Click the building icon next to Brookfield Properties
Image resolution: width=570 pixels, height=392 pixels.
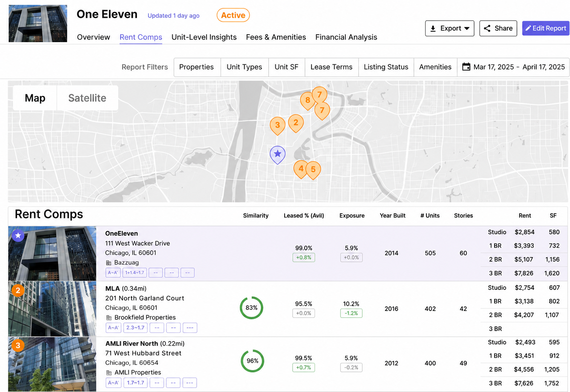(109, 318)
